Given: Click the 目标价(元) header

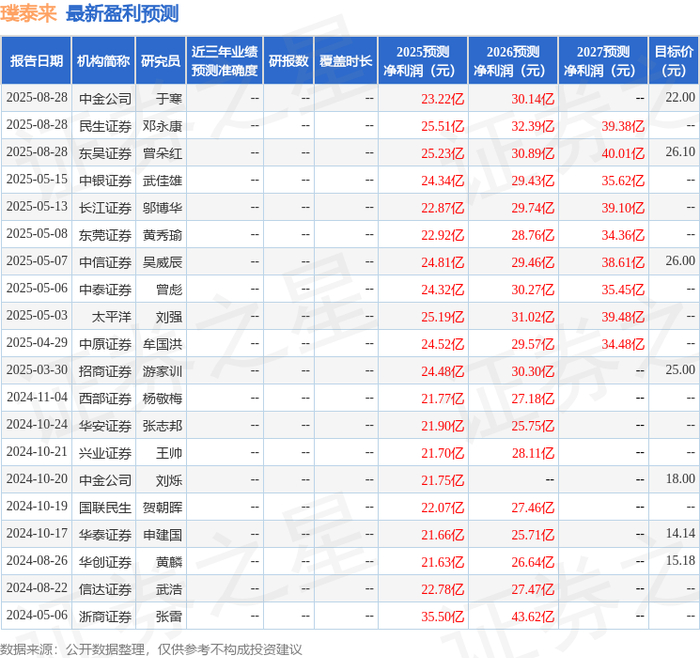Looking at the screenshot, I should coord(673,61).
